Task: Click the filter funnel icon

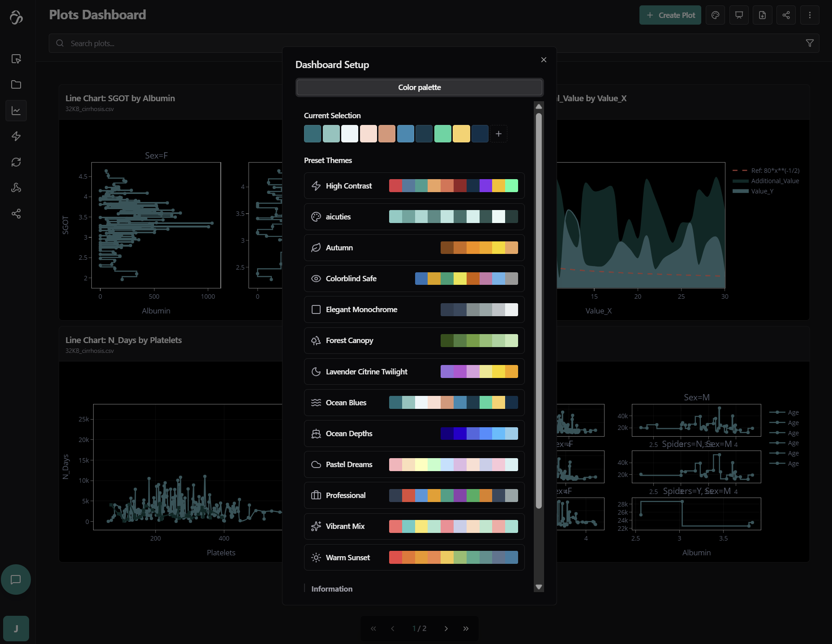Action: (810, 43)
